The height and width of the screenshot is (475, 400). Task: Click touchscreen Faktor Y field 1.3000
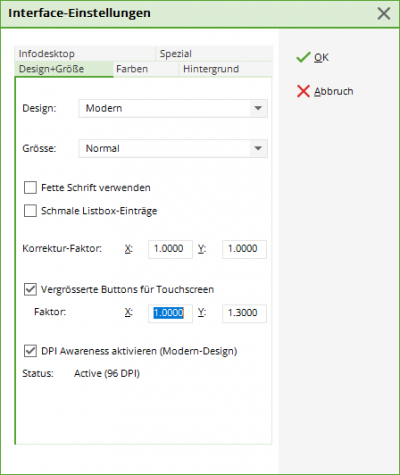point(244,313)
